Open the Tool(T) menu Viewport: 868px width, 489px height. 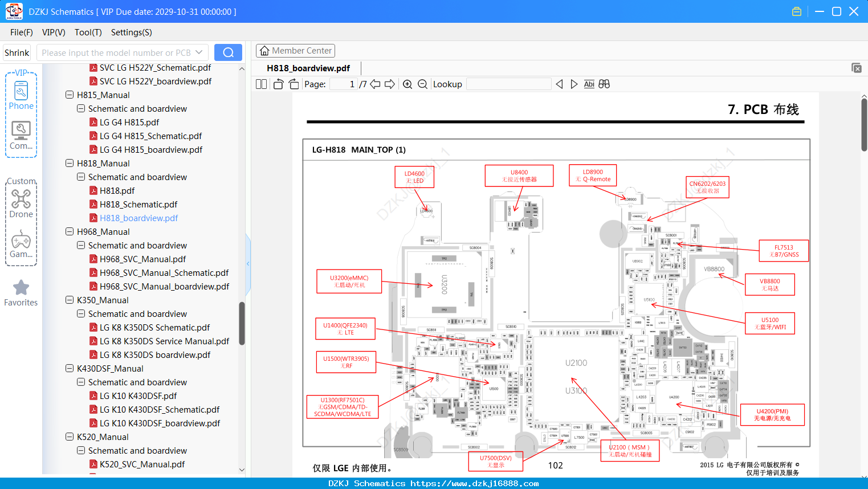88,32
